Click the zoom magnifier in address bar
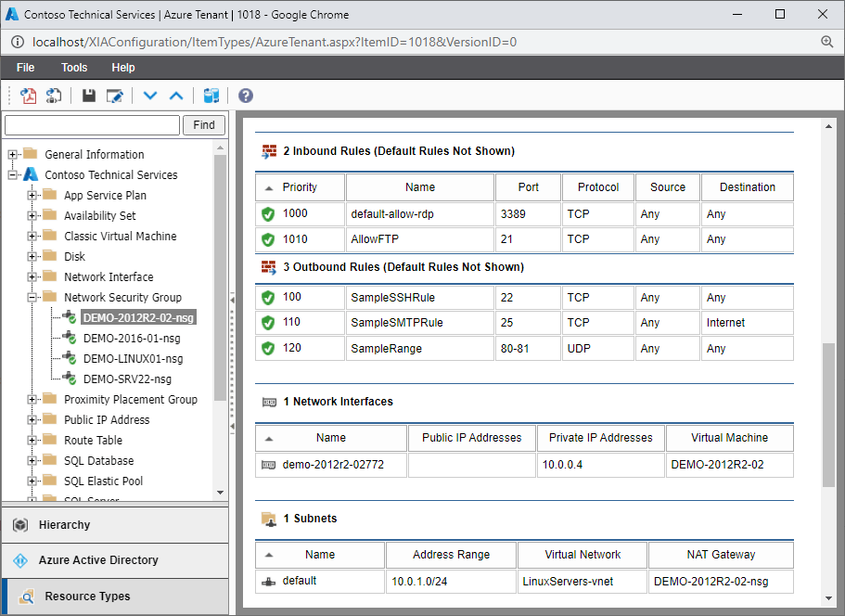 click(x=827, y=42)
